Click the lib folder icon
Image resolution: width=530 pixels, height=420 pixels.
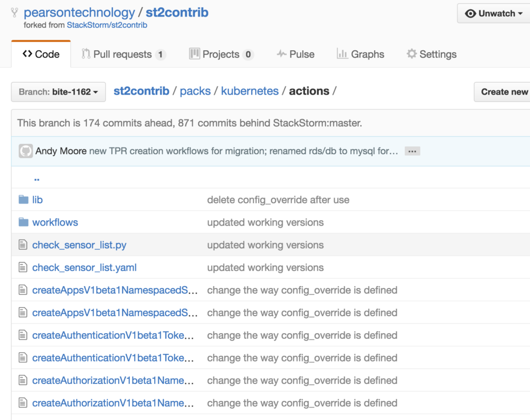tap(23, 199)
